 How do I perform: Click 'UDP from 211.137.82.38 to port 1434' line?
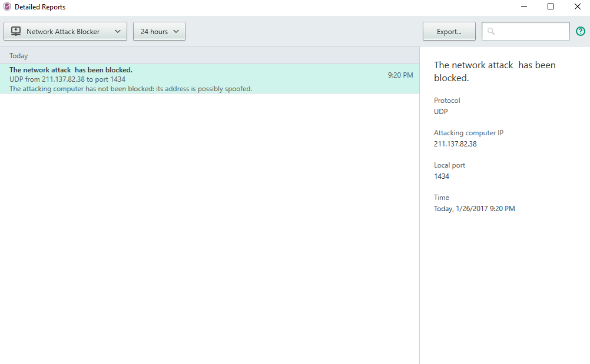(67, 79)
